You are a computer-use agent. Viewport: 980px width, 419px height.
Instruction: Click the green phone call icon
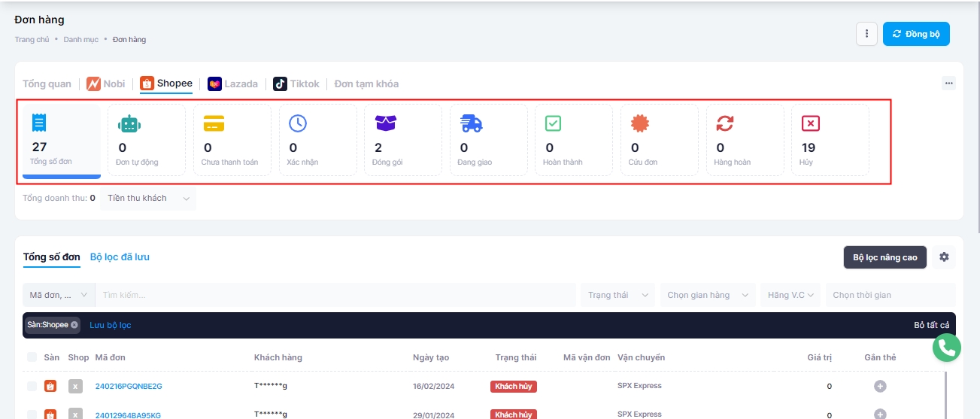tap(948, 348)
